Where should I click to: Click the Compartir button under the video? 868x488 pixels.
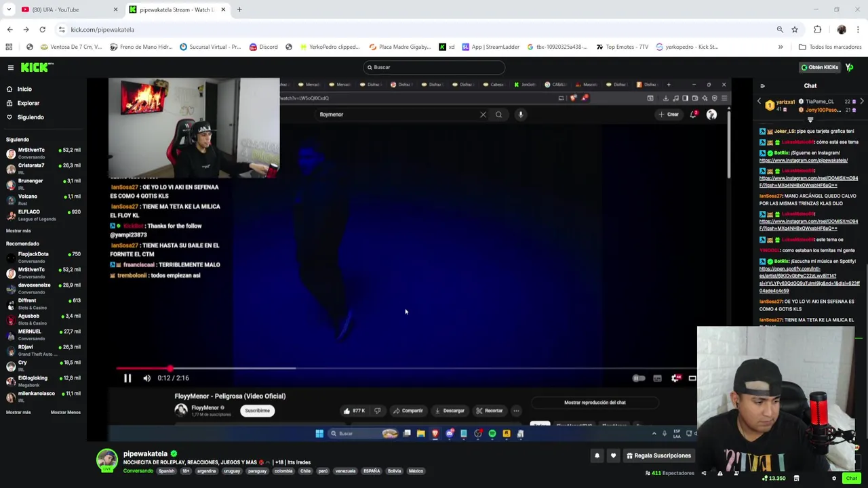tap(408, 411)
